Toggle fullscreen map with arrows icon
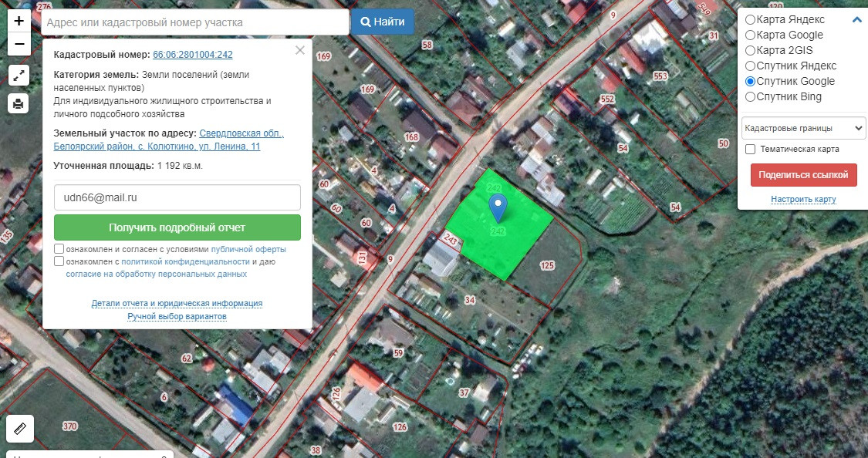Viewport: 868px width, 458px height. pyautogui.click(x=19, y=76)
